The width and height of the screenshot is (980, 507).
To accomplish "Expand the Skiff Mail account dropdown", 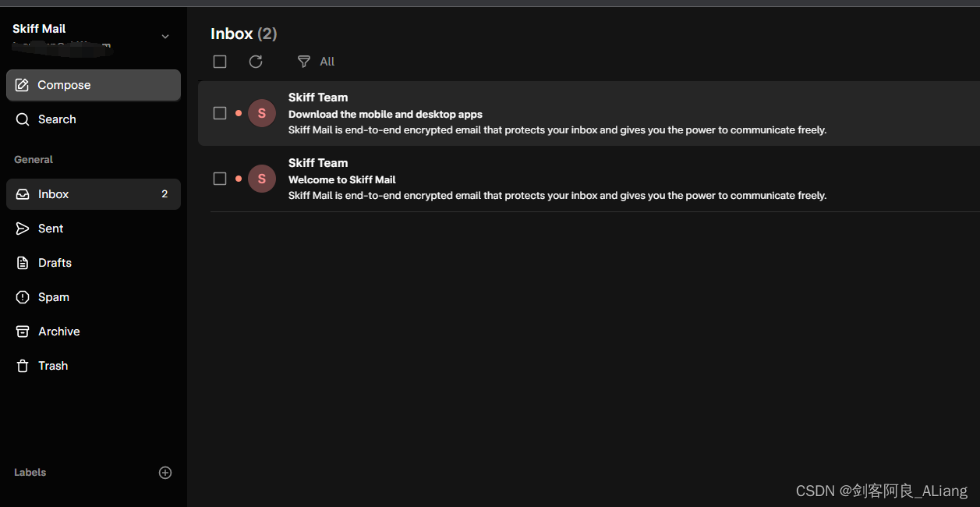I will pyautogui.click(x=165, y=37).
